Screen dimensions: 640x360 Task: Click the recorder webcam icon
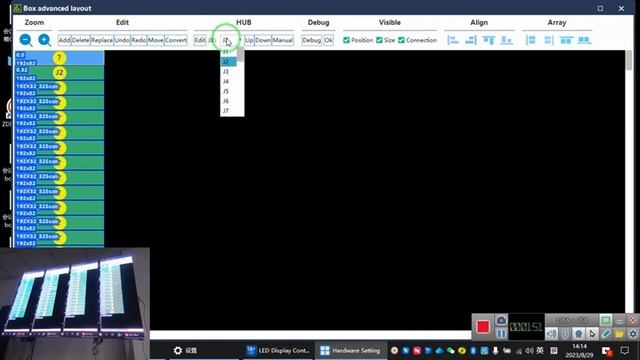click(578, 334)
